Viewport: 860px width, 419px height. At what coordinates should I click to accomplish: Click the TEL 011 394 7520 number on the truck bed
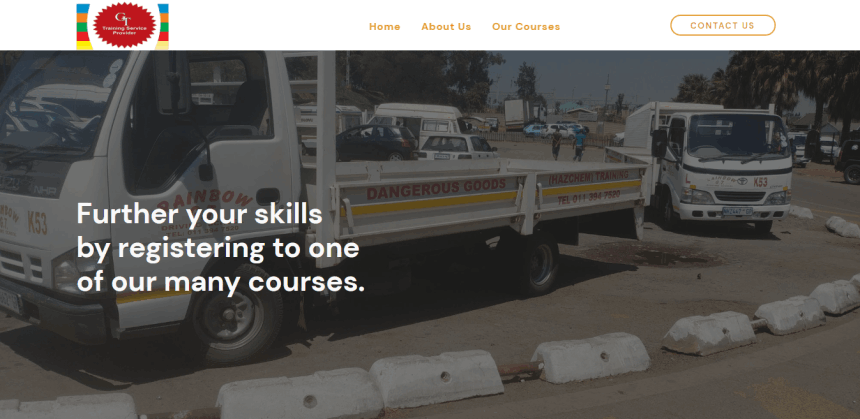[x=589, y=197]
